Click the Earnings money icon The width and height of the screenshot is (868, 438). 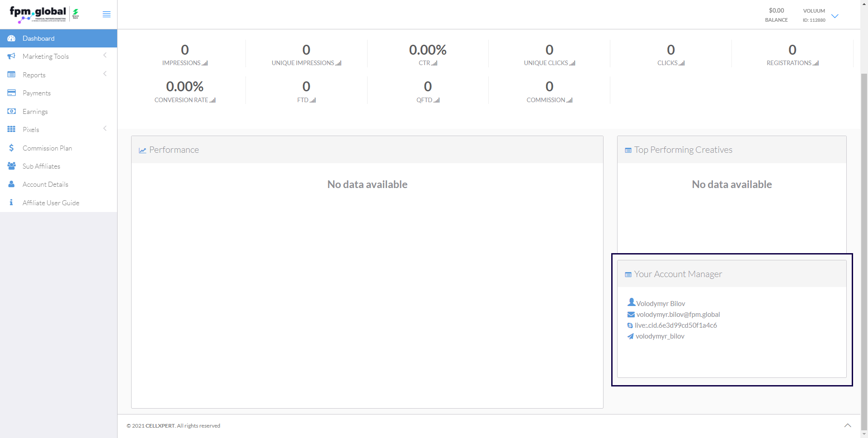11,111
